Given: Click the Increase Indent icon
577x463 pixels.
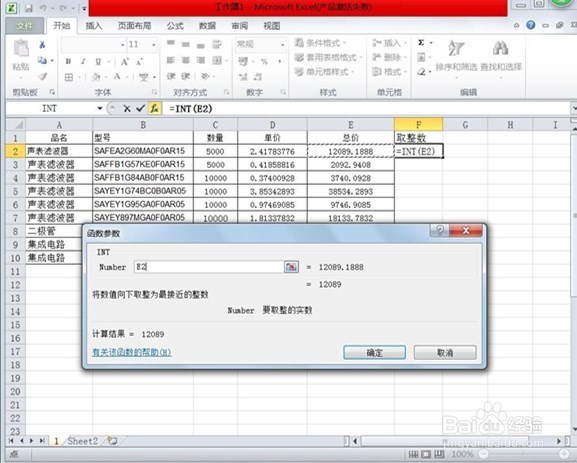Looking at the screenshot, I should point(185,76).
